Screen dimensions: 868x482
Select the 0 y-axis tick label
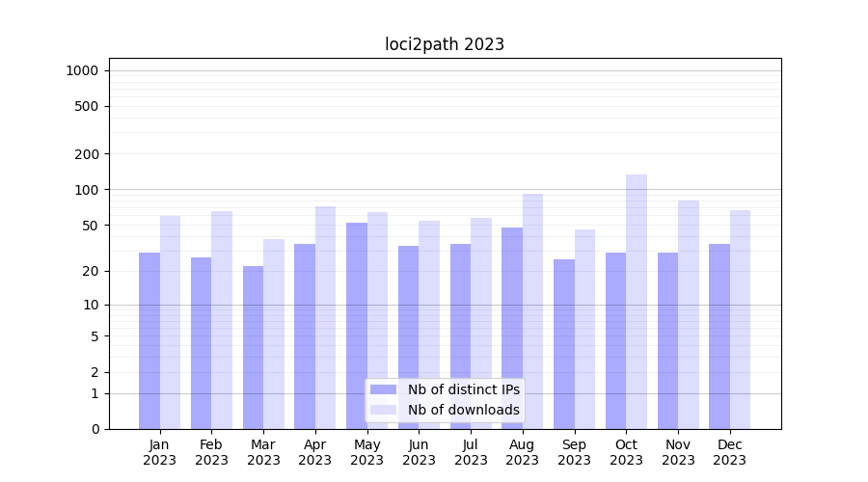coord(95,429)
